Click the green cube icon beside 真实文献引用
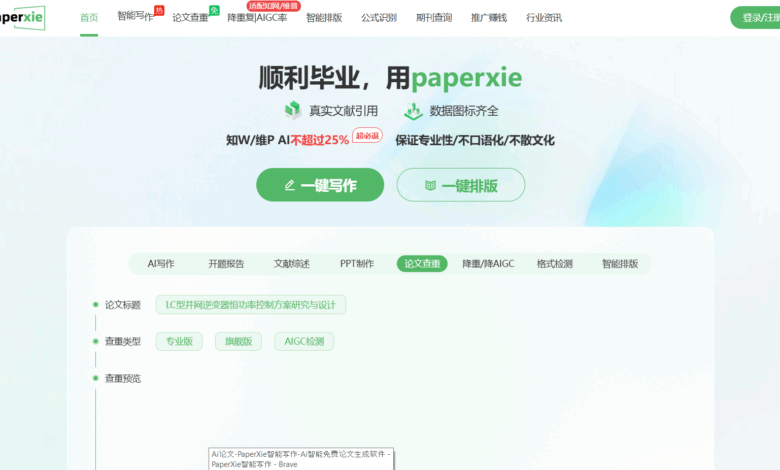 pyautogui.click(x=292, y=110)
